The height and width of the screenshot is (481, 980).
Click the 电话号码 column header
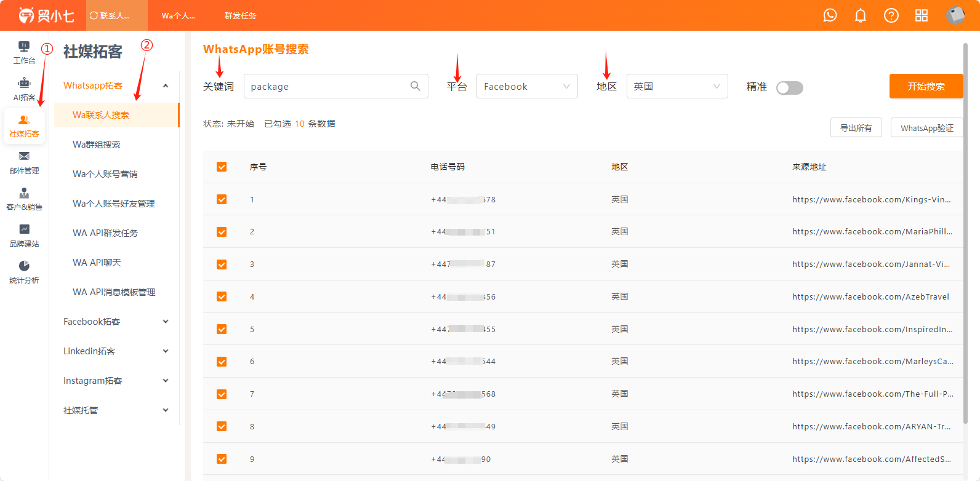448,167
